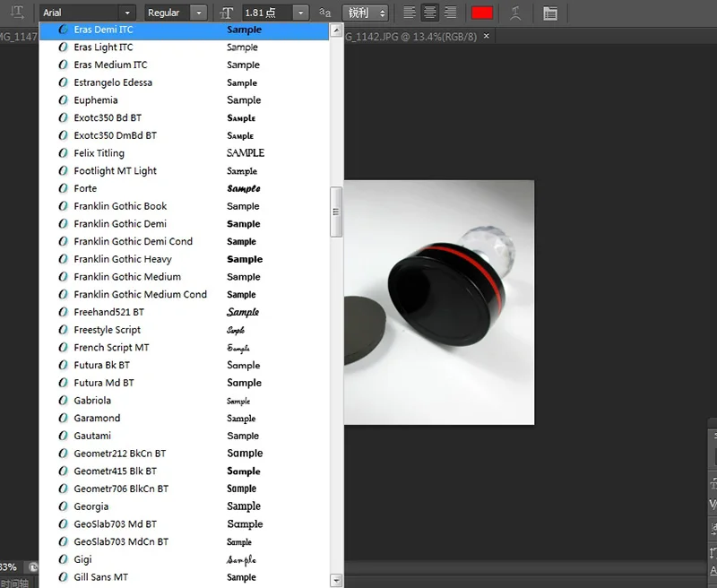
Task: Click the OpenType icon beside Georgia
Action: tap(63, 506)
